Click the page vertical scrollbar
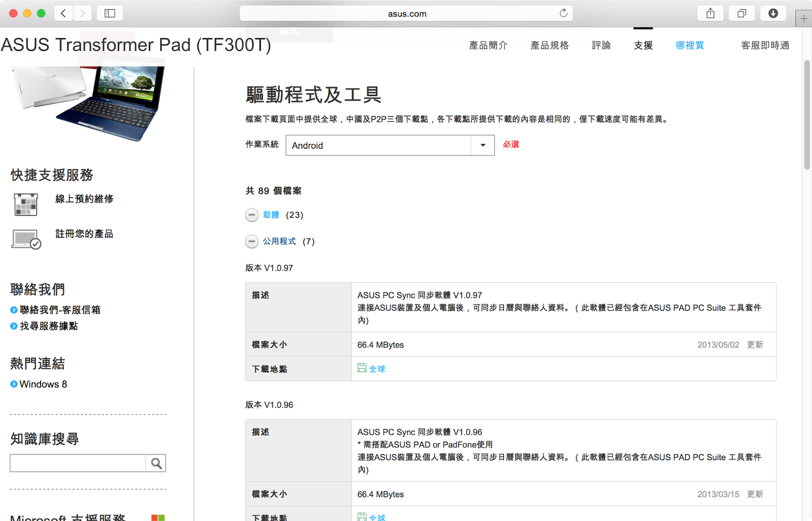Screen dimensions: 812x521 pos(807,115)
